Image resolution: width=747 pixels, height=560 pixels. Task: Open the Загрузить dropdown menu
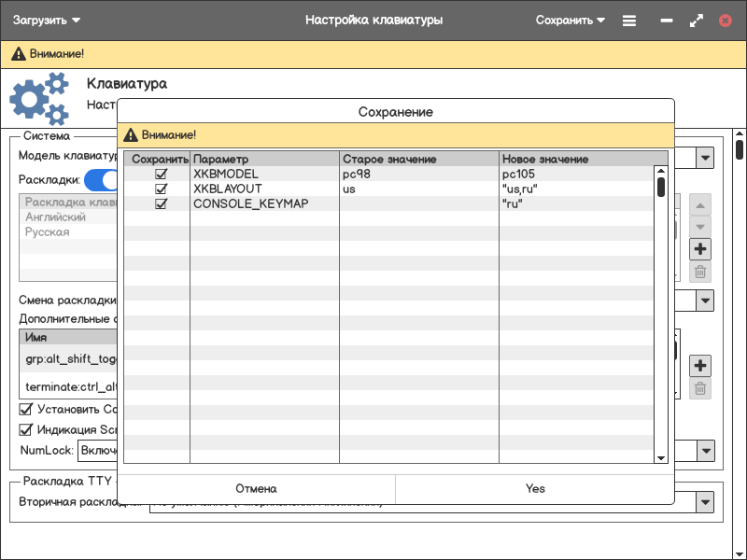pos(47,20)
